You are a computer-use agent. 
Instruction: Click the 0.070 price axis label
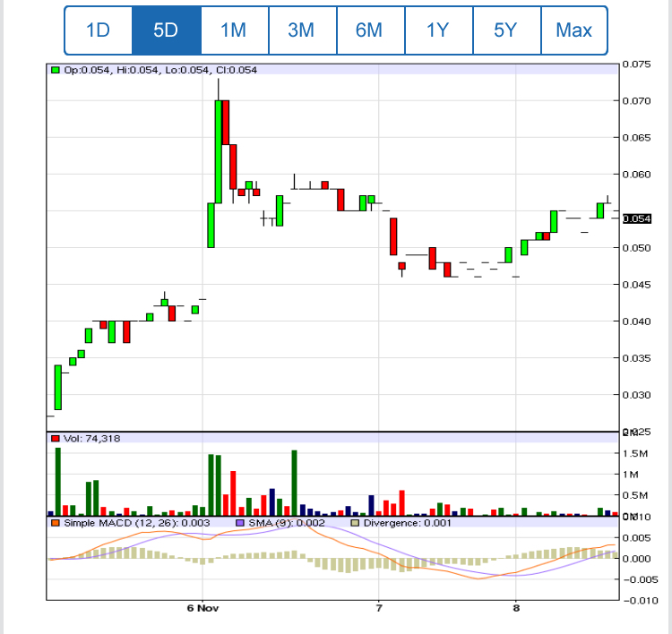pos(636,100)
